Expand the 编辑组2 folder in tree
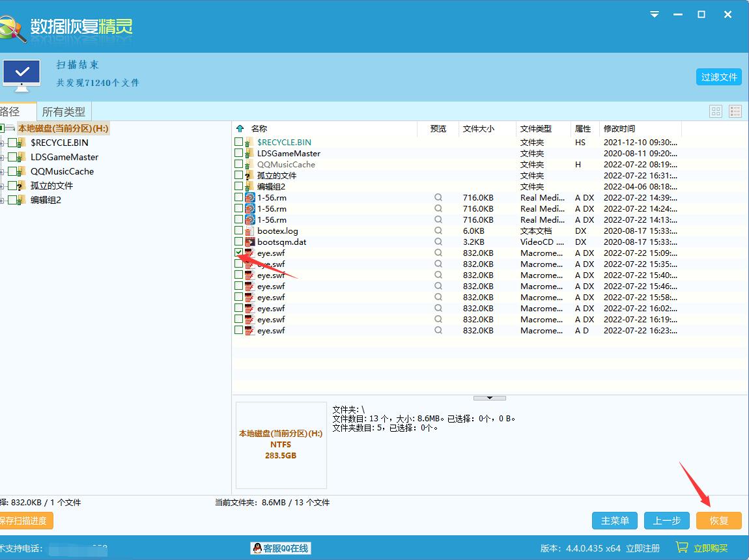This screenshot has height=560, width=749. tap(3, 201)
